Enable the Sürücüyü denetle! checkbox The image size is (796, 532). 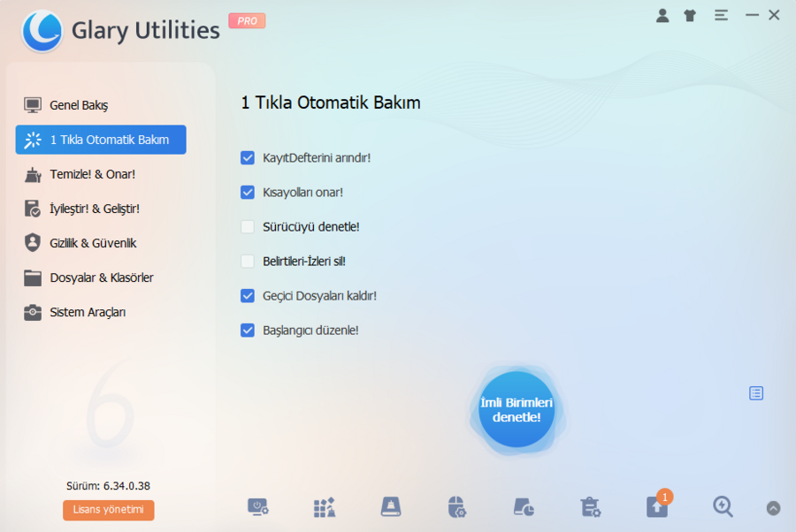(x=248, y=227)
